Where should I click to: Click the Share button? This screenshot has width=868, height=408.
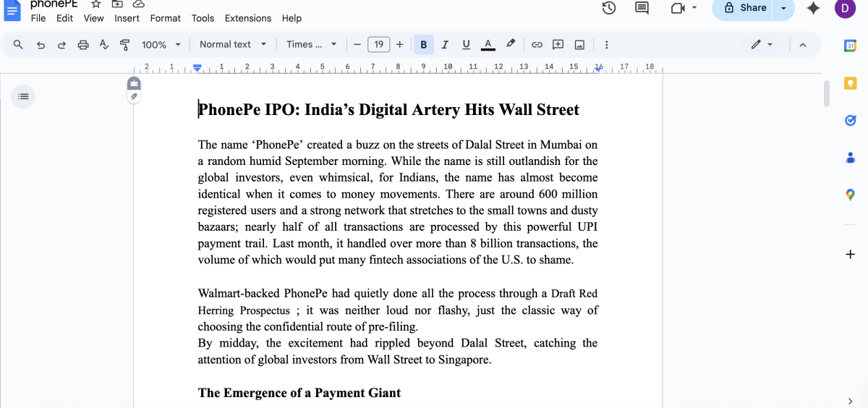pyautogui.click(x=744, y=8)
